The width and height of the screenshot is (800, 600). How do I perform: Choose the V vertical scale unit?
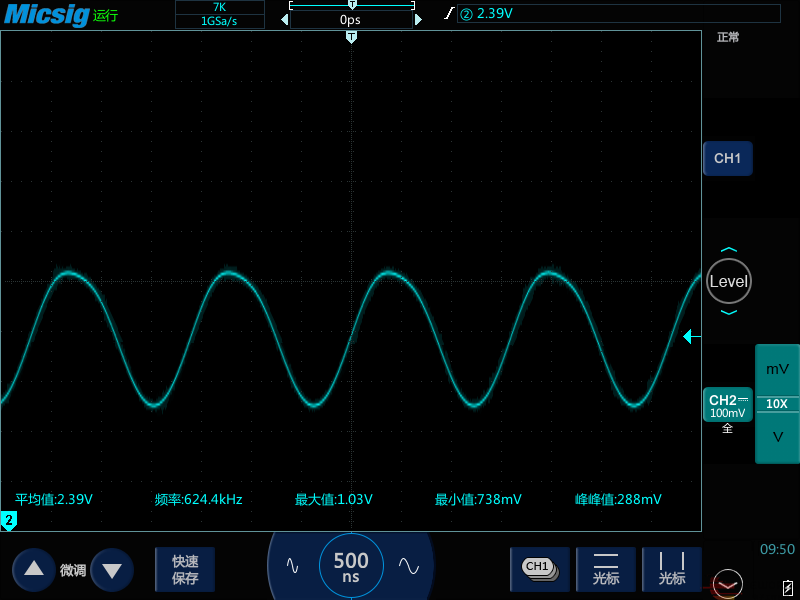tap(777, 437)
